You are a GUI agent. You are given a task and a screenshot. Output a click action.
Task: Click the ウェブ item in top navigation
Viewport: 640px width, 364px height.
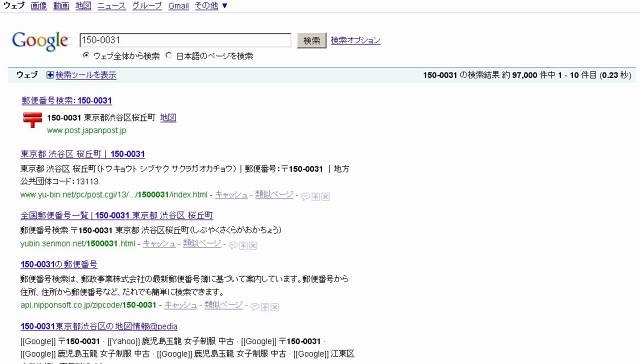coord(14,6)
